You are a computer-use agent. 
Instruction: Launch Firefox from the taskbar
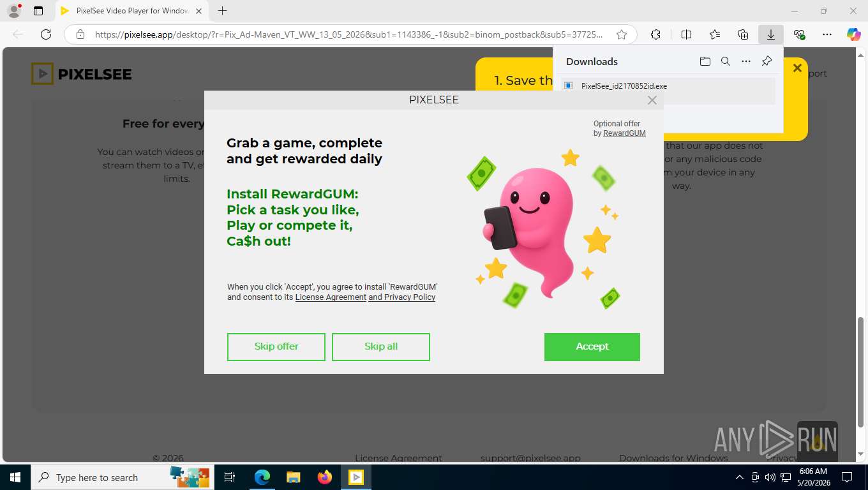[325, 477]
